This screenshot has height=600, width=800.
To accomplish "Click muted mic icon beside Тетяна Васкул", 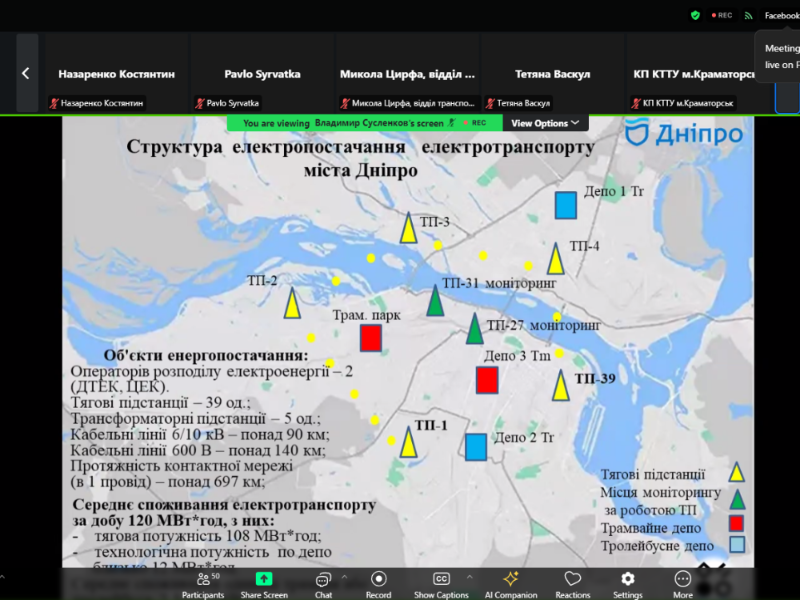I will tap(491, 101).
